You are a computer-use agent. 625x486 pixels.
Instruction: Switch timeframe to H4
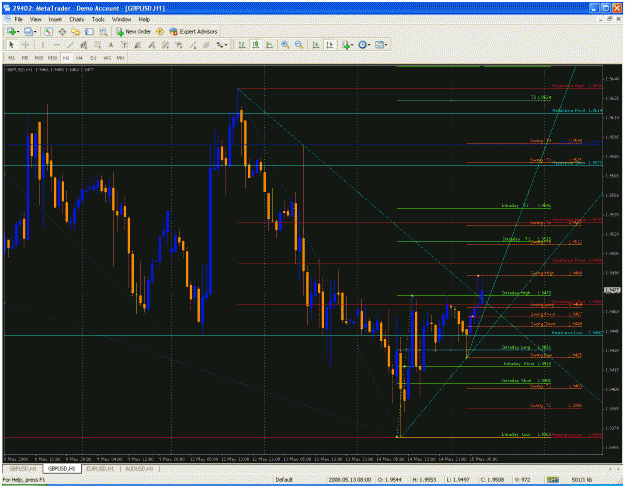79,58
